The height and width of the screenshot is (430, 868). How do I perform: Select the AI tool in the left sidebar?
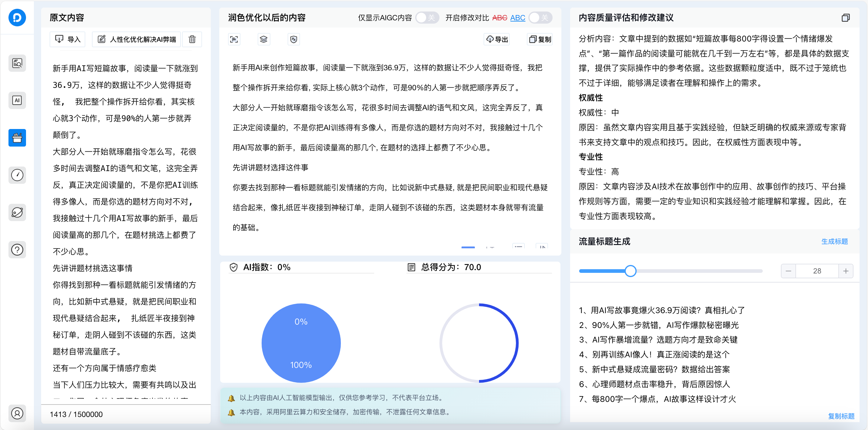17,100
